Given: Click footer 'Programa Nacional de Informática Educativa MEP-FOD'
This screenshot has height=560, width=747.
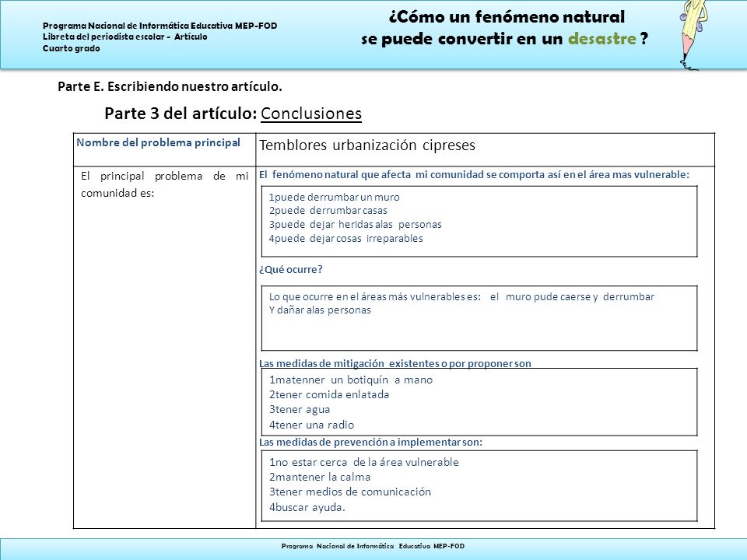Looking at the screenshot, I should pos(373,546).
